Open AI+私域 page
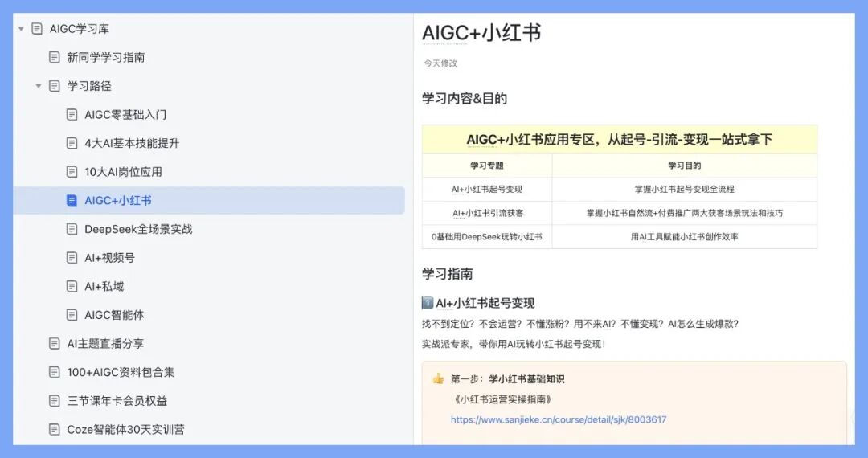The height and width of the screenshot is (458, 868). [104, 286]
